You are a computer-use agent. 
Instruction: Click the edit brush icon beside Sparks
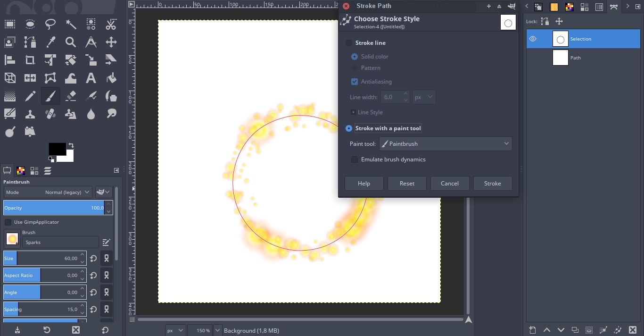(x=106, y=242)
